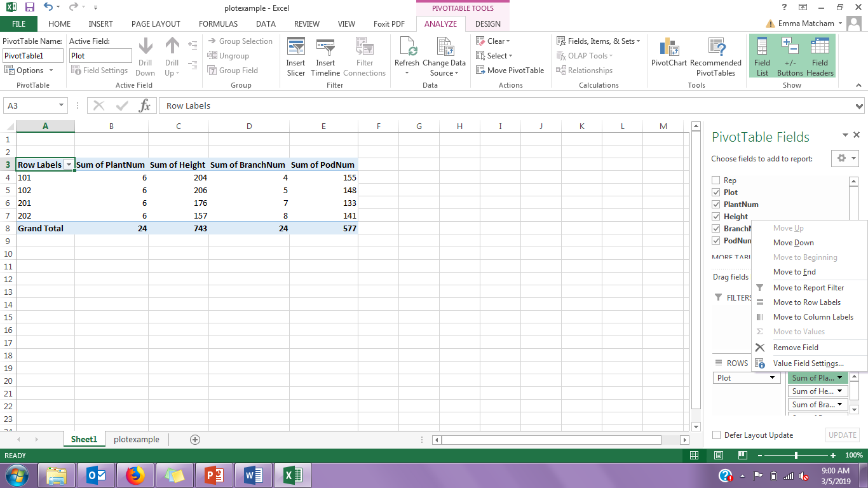Switch to the plotexample sheet tab

(137, 440)
